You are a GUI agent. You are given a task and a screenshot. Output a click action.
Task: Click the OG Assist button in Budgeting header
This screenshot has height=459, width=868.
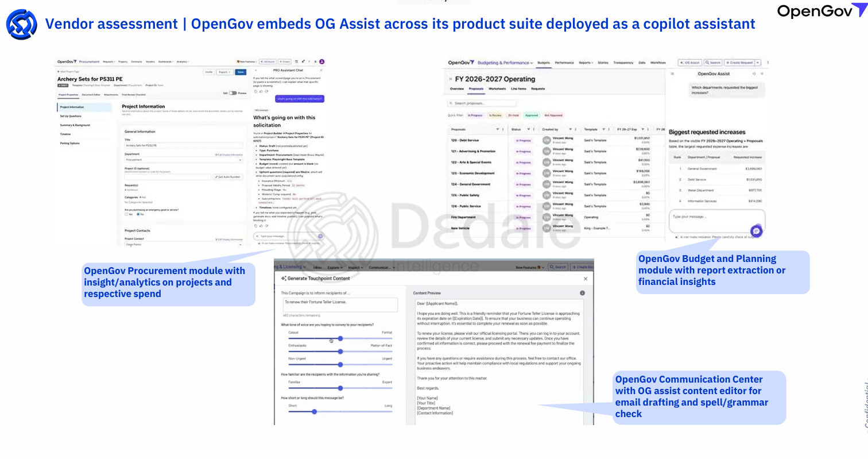coord(691,63)
